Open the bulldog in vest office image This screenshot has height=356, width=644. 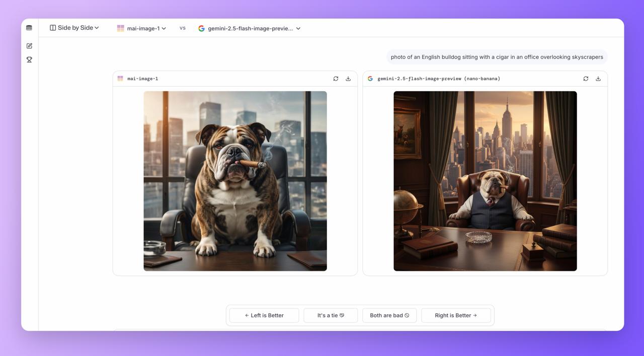click(485, 181)
